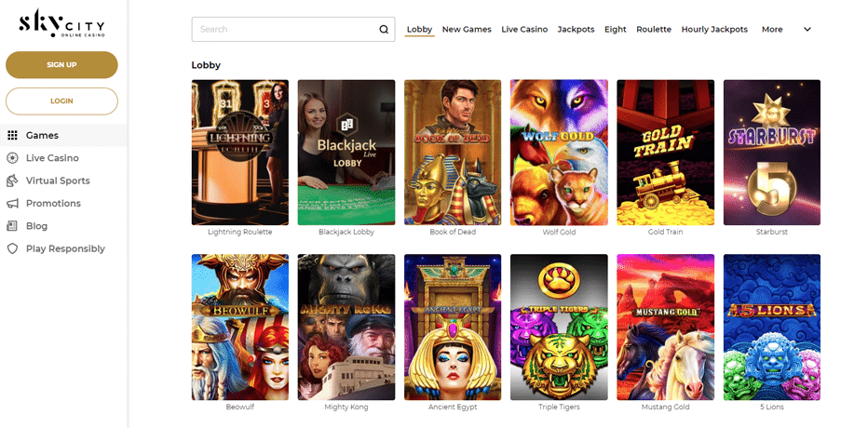Click the Promotions megaphone icon

click(x=12, y=204)
